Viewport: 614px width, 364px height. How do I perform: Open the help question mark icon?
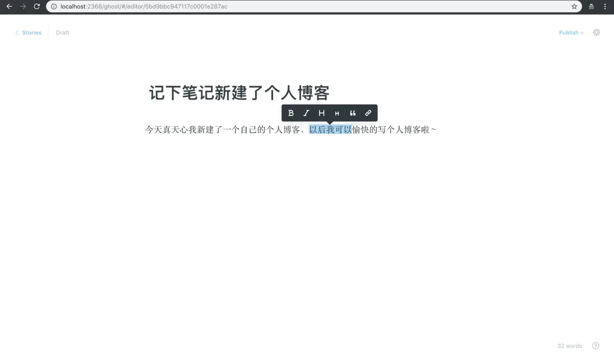pyautogui.click(x=595, y=346)
